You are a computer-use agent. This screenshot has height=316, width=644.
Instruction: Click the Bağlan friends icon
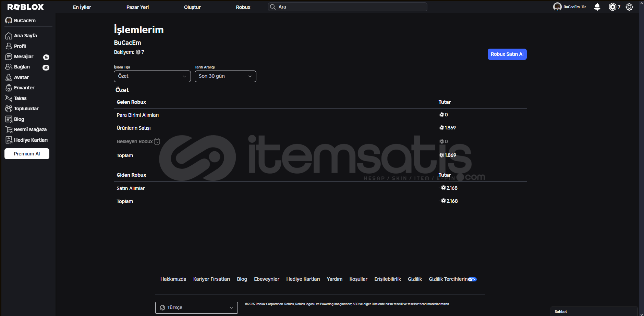pyautogui.click(x=9, y=67)
